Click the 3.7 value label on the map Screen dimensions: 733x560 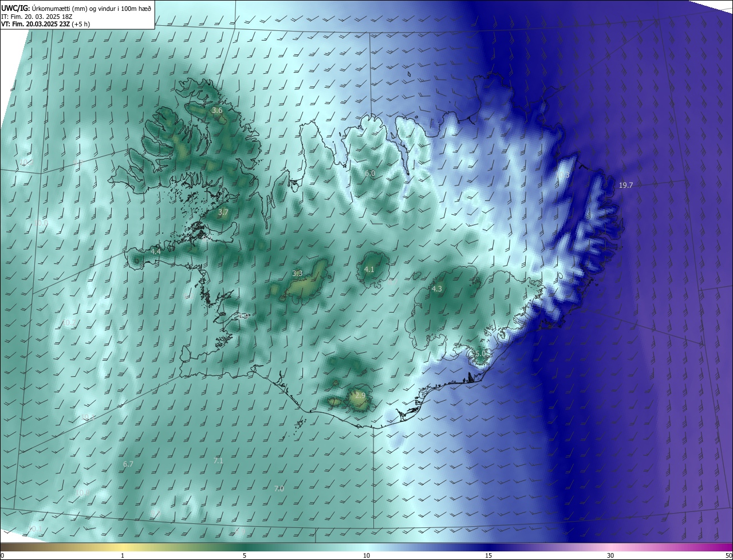click(x=223, y=212)
